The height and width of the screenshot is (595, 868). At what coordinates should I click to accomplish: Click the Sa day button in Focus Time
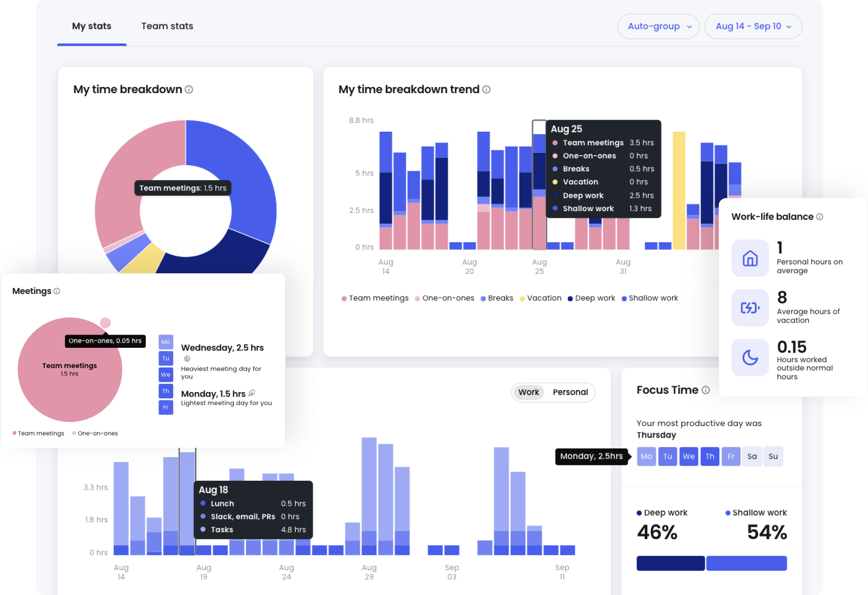(752, 456)
